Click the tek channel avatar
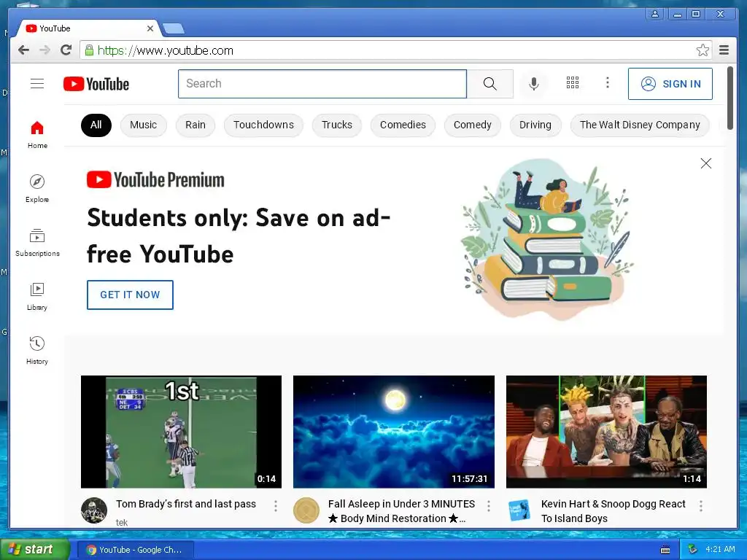Screen dimensions: 747x560 (x=94, y=510)
